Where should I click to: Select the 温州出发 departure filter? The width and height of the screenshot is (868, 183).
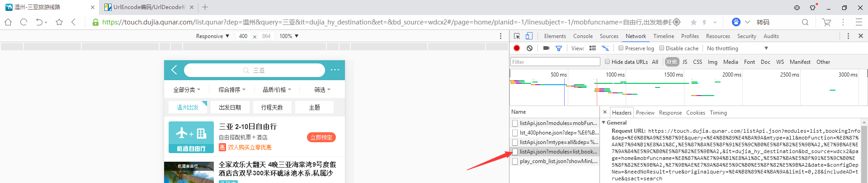pyautogui.click(x=188, y=107)
